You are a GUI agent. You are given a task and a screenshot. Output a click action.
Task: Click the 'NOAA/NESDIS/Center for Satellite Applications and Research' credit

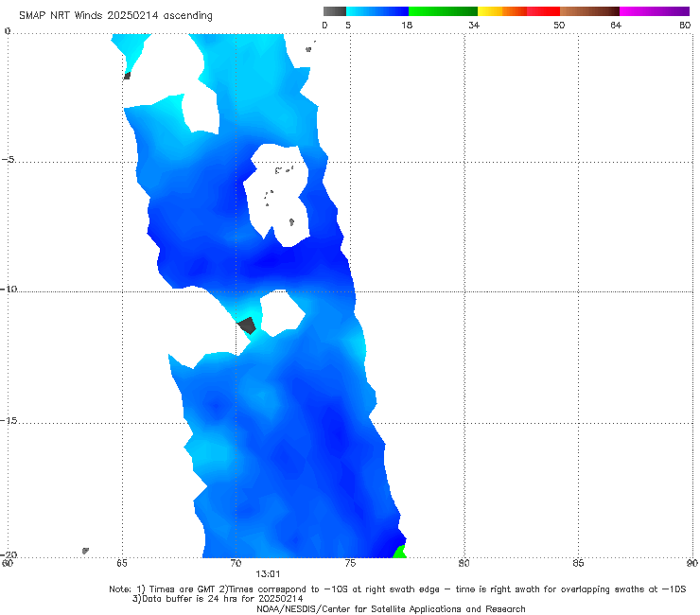coord(391,608)
